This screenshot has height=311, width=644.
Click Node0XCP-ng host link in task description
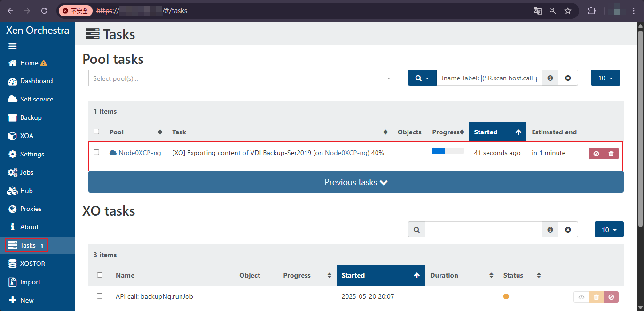point(346,153)
